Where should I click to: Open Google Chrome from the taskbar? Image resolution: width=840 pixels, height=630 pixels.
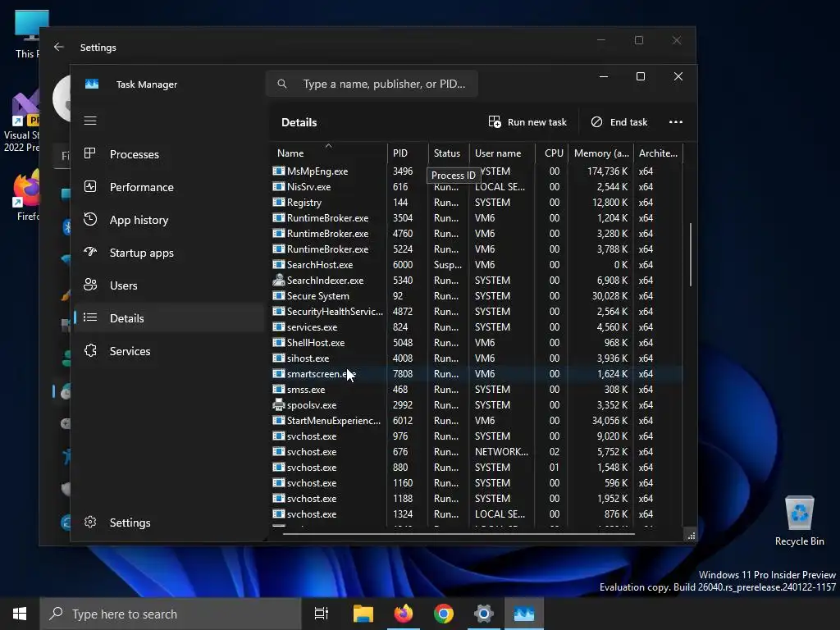(x=444, y=614)
